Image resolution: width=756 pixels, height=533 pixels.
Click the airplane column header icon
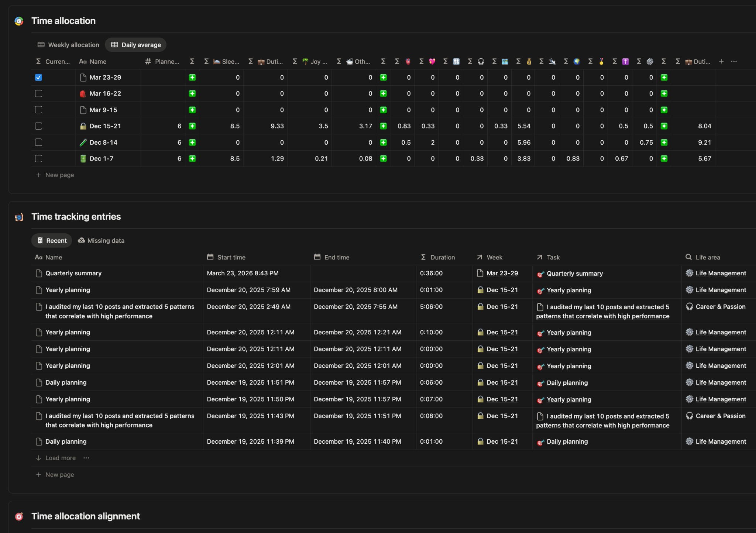552,62
